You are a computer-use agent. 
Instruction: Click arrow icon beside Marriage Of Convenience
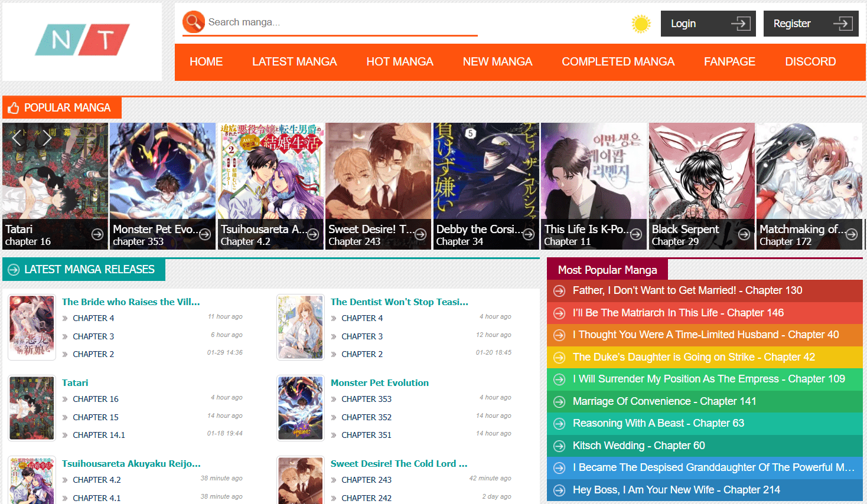[x=559, y=402]
